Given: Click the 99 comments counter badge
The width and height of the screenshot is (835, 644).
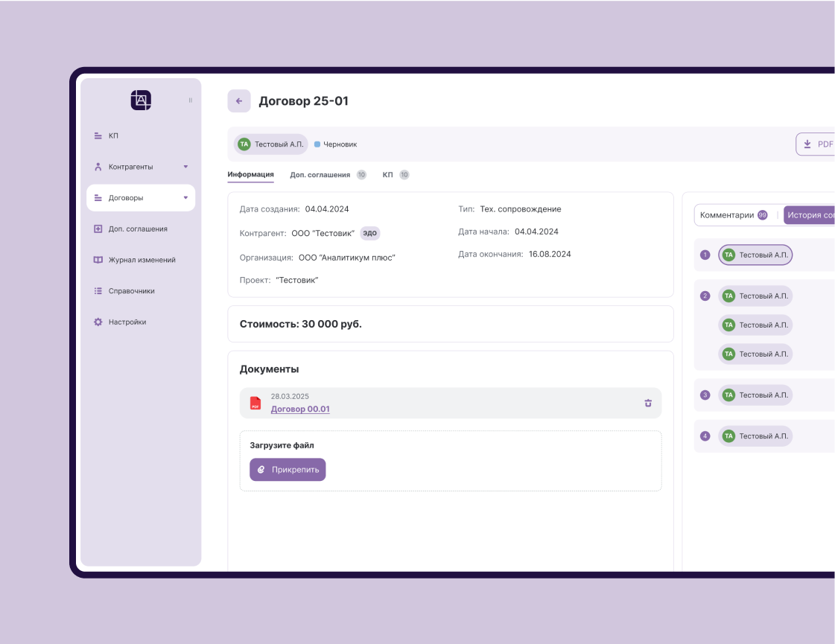Looking at the screenshot, I should 763,215.
